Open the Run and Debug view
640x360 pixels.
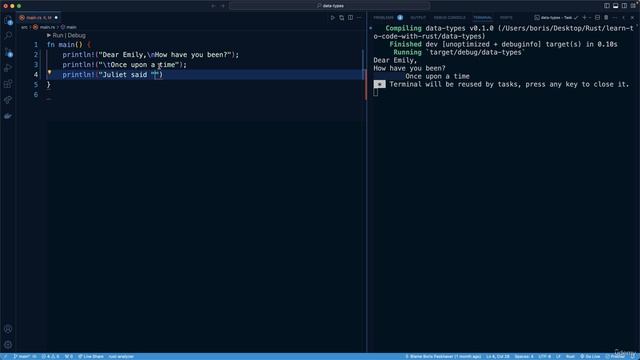pos(8,68)
